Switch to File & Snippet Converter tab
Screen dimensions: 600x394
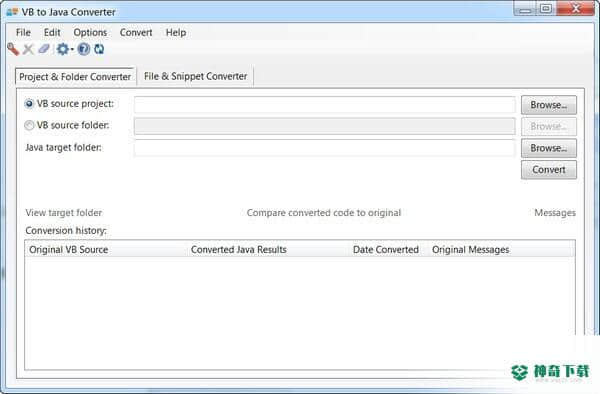[x=196, y=76]
